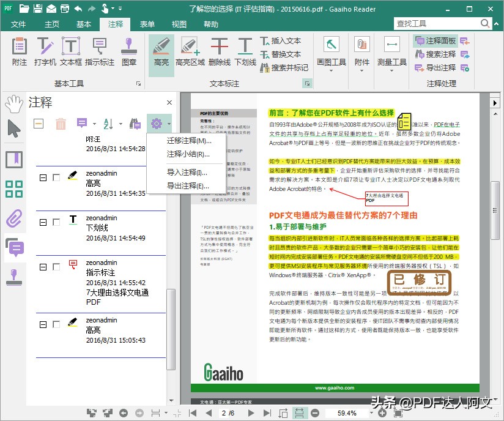This screenshot has width=504, height=421.
Task: Collapse the 高亮 15:05:43 comment entry
Action: tap(43, 324)
